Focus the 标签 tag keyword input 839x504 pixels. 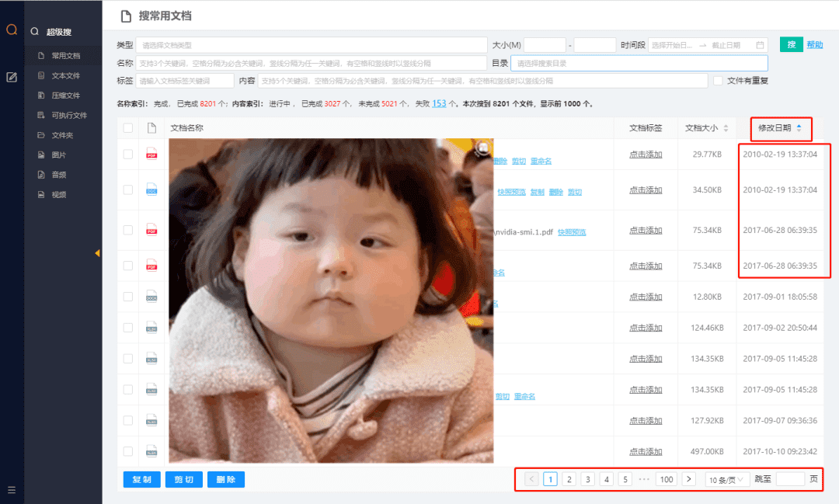click(185, 81)
